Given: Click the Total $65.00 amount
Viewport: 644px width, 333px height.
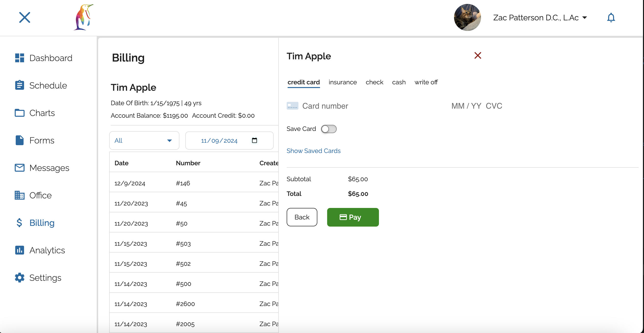Looking at the screenshot, I should tap(358, 194).
